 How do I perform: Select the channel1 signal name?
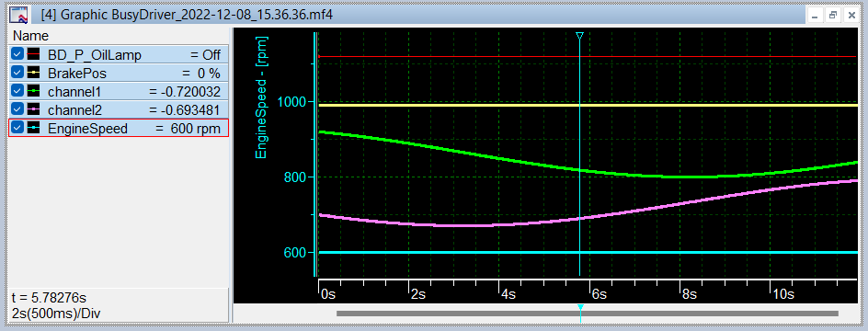click(74, 91)
